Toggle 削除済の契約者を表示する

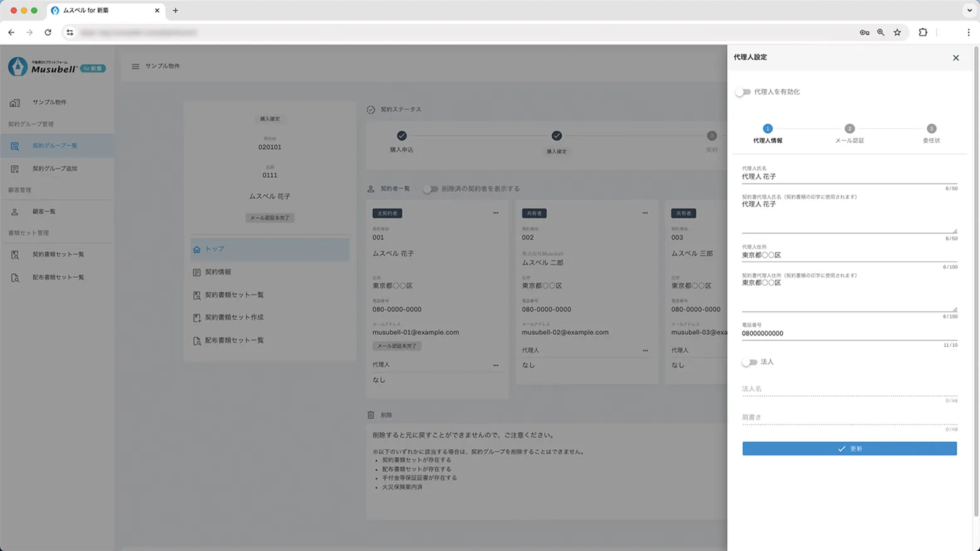tap(433, 188)
